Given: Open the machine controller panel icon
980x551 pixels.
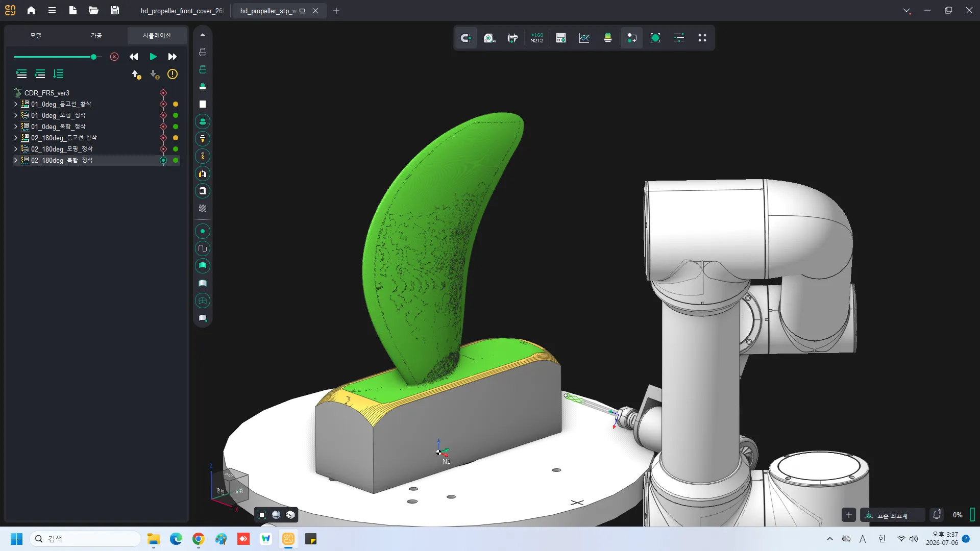Looking at the screenshot, I should [561, 38].
